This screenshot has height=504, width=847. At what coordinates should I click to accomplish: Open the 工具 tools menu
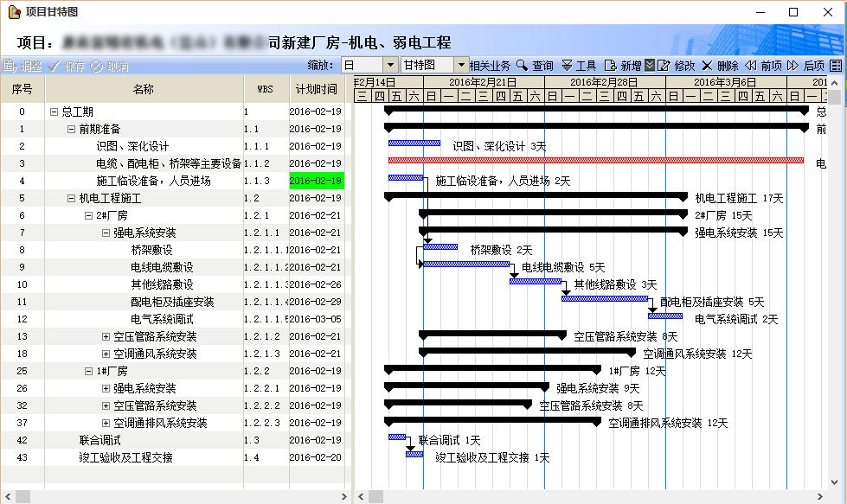(x=567, y=66)
